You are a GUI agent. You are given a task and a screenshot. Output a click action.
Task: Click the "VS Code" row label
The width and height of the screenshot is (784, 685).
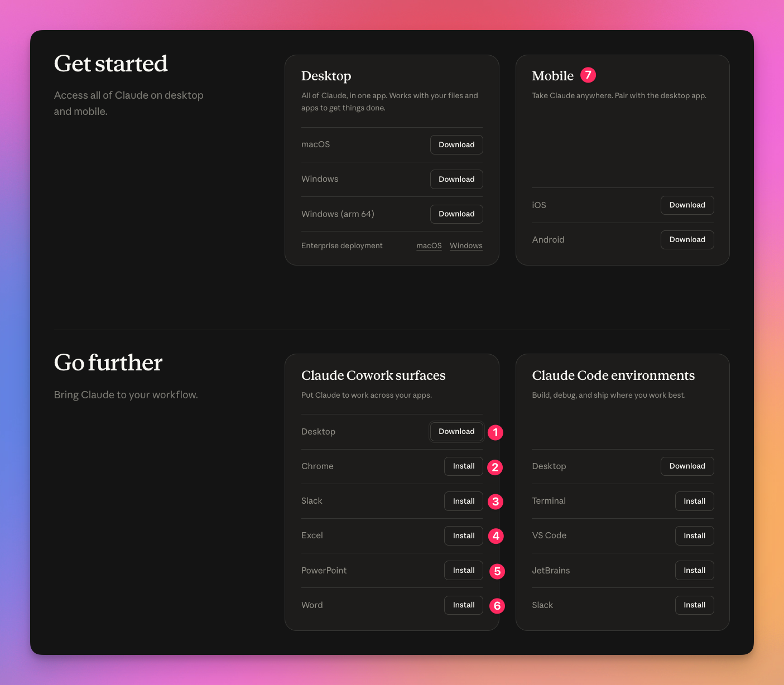coord(549,536)
